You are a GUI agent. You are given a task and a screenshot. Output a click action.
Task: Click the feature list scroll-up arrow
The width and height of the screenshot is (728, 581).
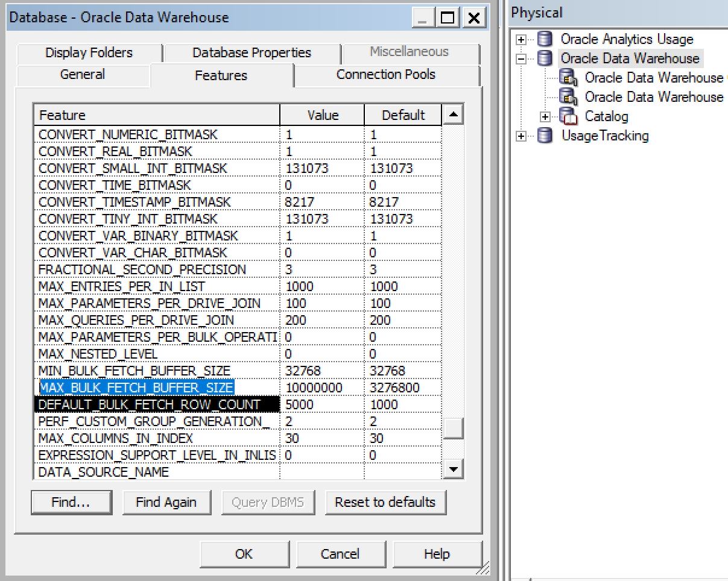click(453, 115)
